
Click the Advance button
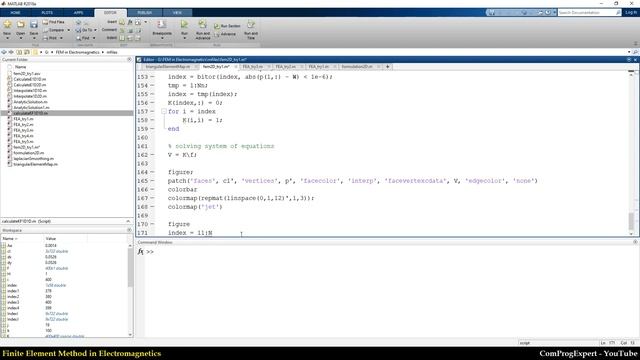[x=225, y=34]
